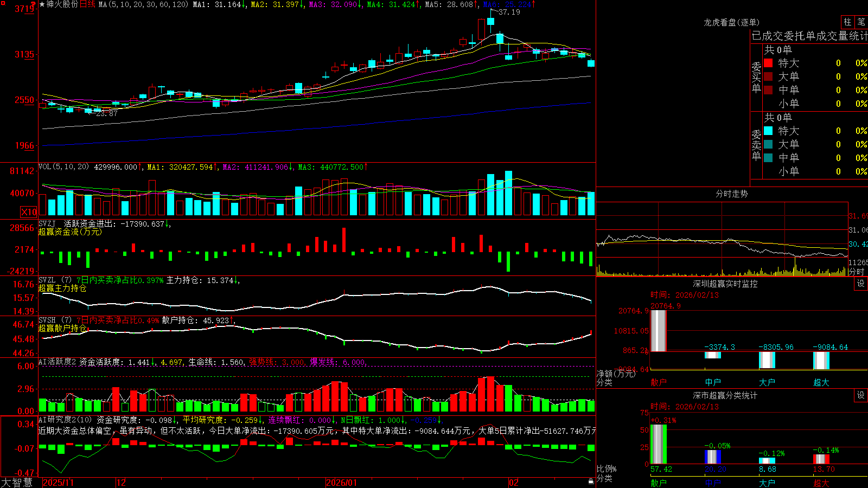The image size is (868, 488).
Task: Click the MA1: 31.164 value at top
Action: pyautogui.click(x=219, y=4)
